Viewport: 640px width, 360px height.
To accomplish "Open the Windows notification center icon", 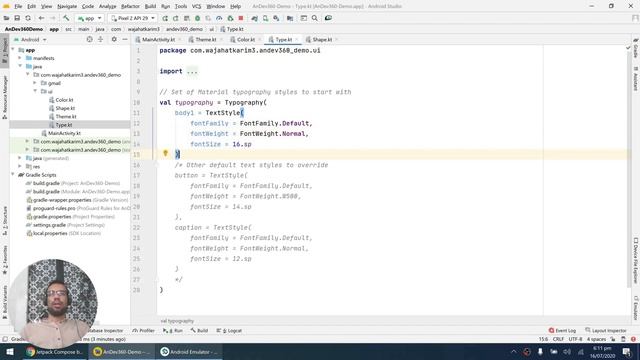I will click(627, 351).
